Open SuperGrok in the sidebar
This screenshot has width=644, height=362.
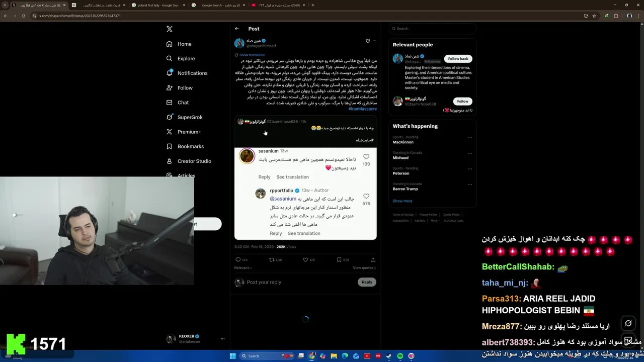point(184,117)
